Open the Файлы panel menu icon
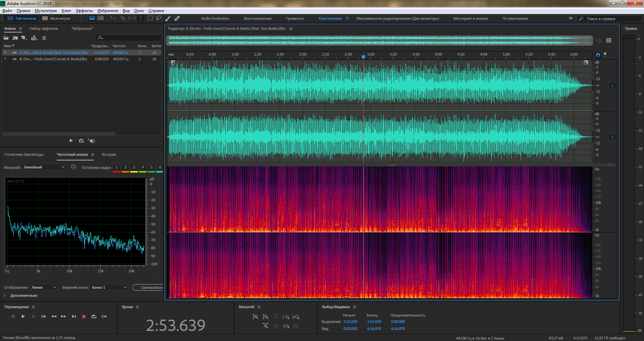This screenshot has width=644, height=341. (x=20, y=29)
